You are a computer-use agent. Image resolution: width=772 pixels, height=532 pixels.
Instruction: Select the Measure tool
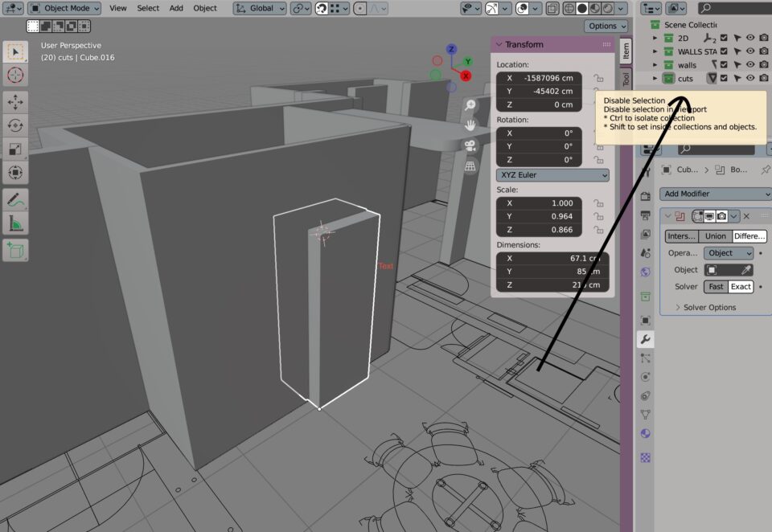point(15,223)
